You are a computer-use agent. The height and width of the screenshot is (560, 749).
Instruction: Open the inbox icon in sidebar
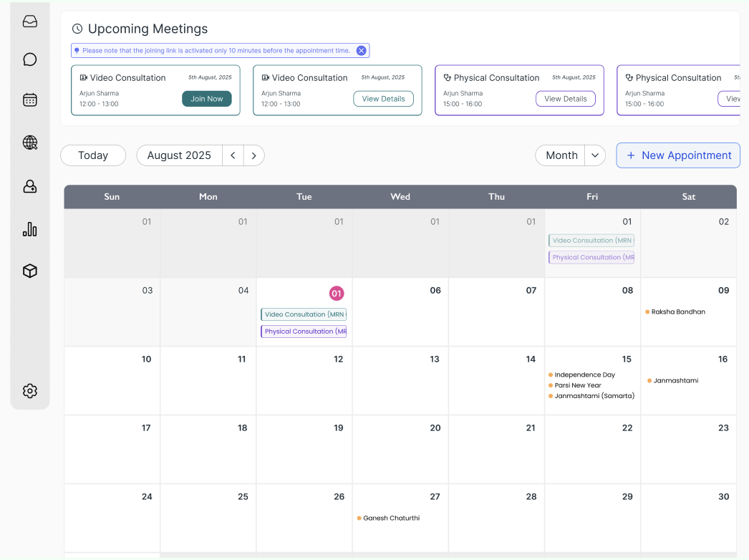tap(30, 21)
